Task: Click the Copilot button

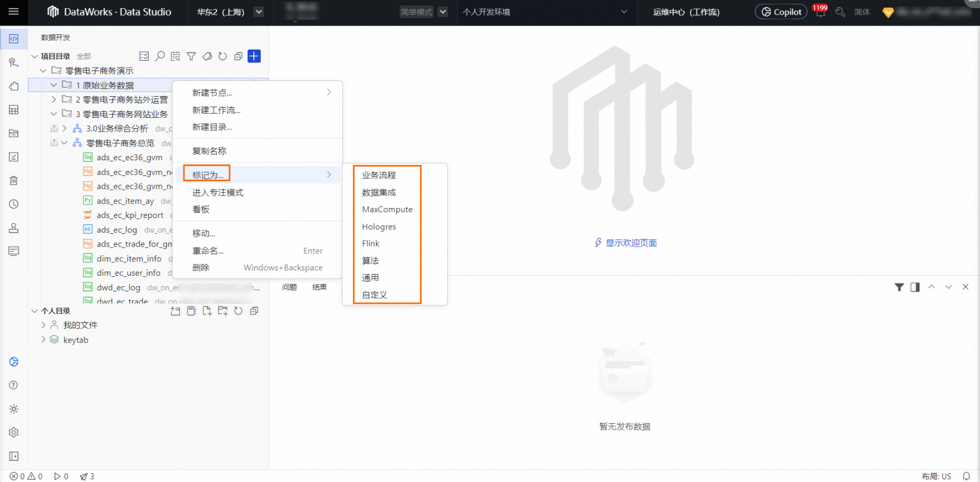Action: pyautogui.click(x=781, y=12)
